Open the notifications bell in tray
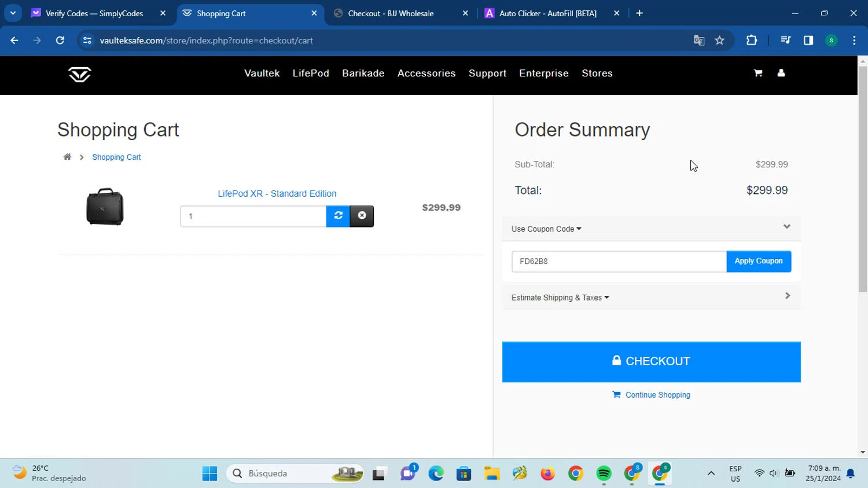 click(851, 474)
